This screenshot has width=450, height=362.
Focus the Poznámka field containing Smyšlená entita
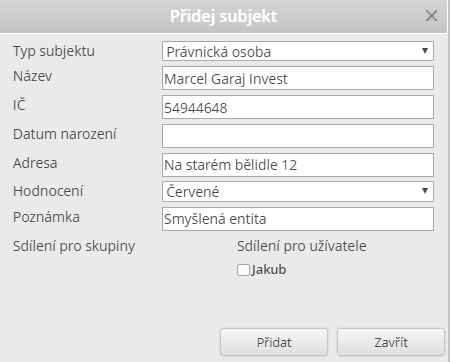point(298,219)
